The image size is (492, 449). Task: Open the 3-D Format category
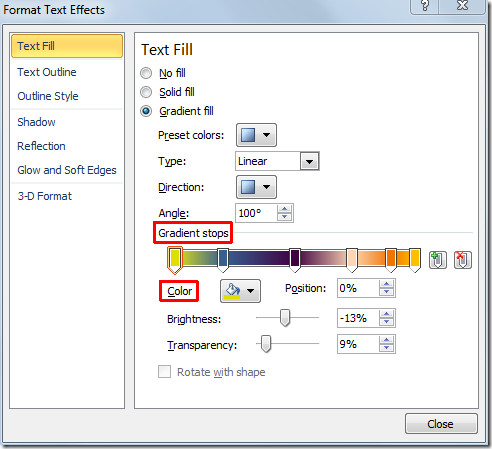click(x=45, y=196)
